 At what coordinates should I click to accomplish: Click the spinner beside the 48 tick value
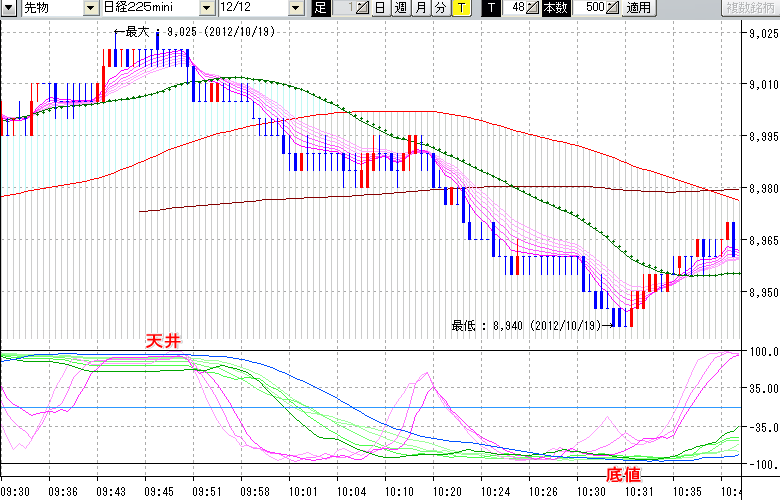click(x=534, y=8)
